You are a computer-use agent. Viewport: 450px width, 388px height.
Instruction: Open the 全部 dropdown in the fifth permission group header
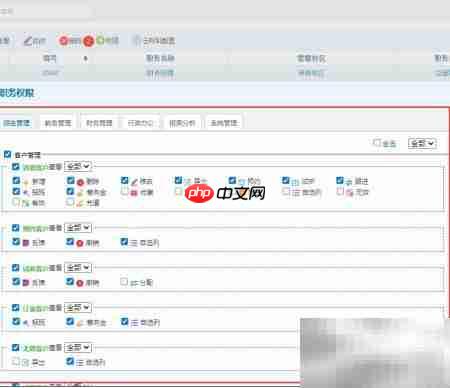pyautogui.click(x=78, y=348)
